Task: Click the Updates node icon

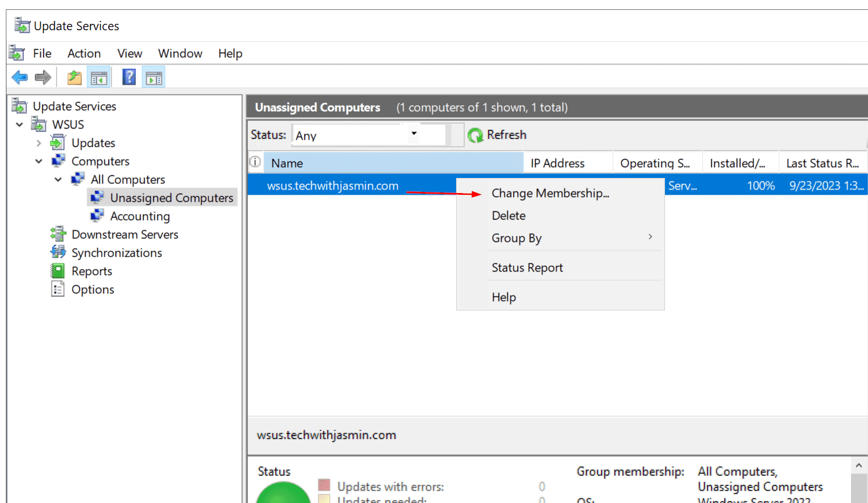Action: coord(58,142)
